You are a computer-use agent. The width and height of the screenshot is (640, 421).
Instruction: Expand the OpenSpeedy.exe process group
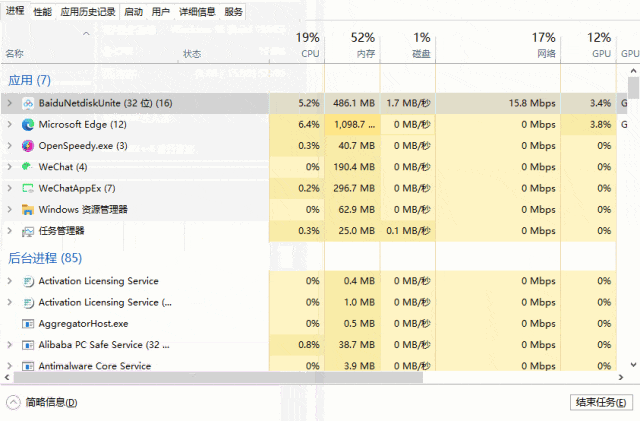pos(10,146)
